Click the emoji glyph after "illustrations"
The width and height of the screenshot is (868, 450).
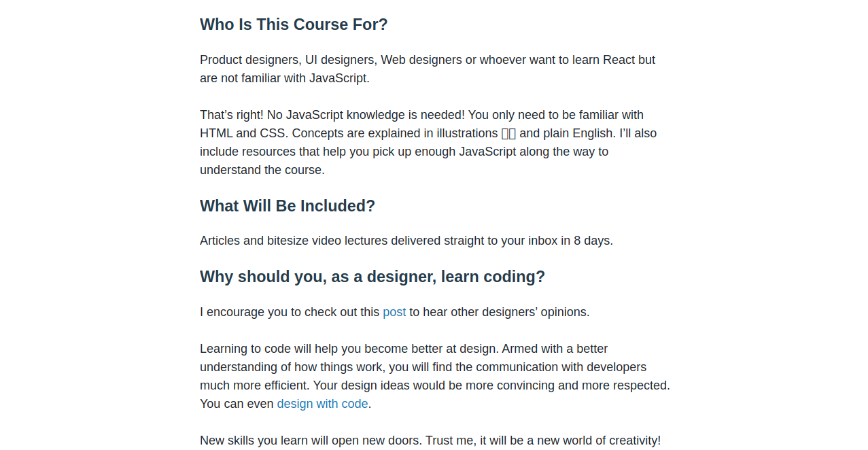pos(508,134)
